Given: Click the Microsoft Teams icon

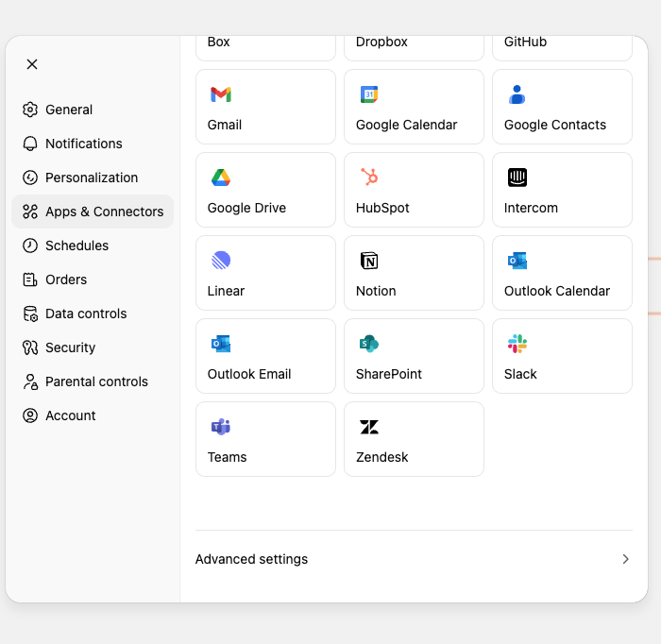Looking at the screenshot, I should point(221,427).
